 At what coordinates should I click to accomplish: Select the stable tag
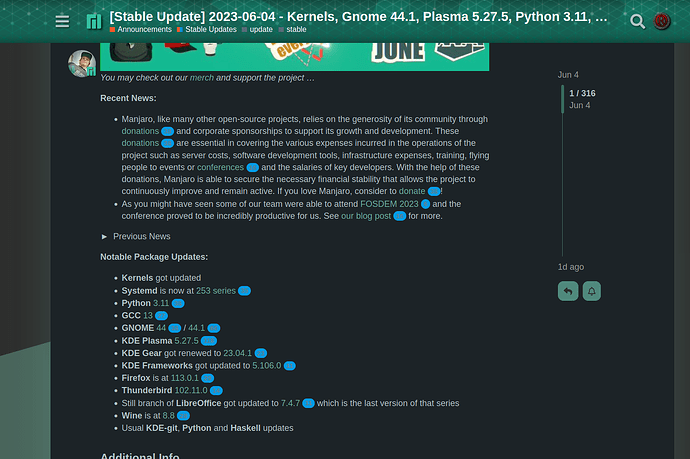point(293,30)
